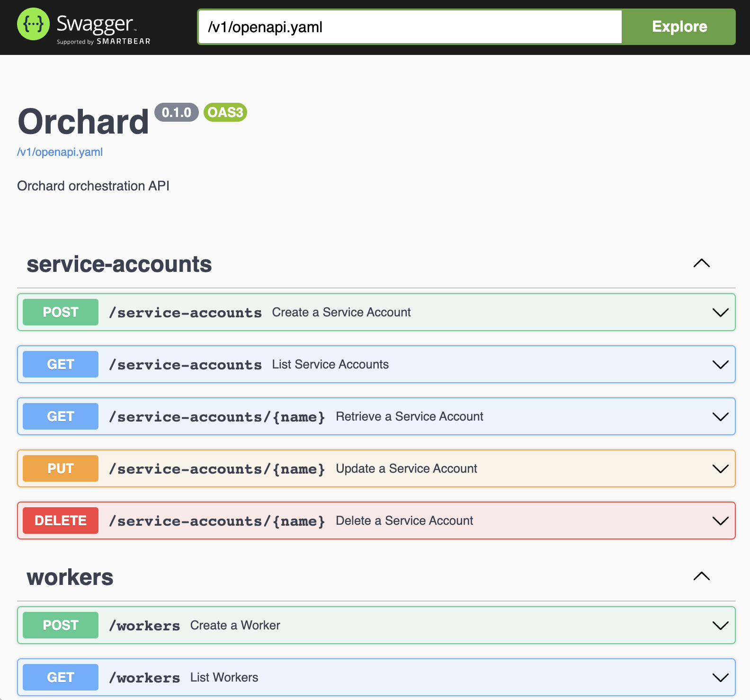
Task: Click the /workers path in the GET row
Action: point(144,678)
